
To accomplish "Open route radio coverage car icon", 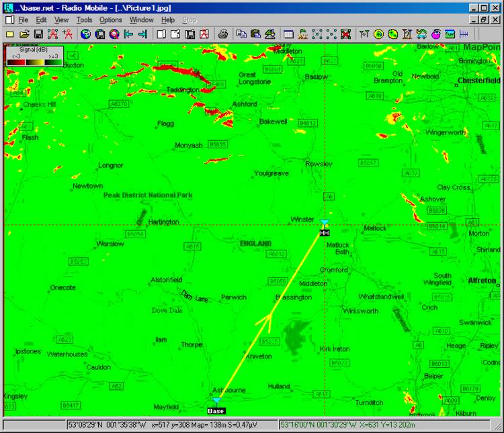I will tap(421, 34).
